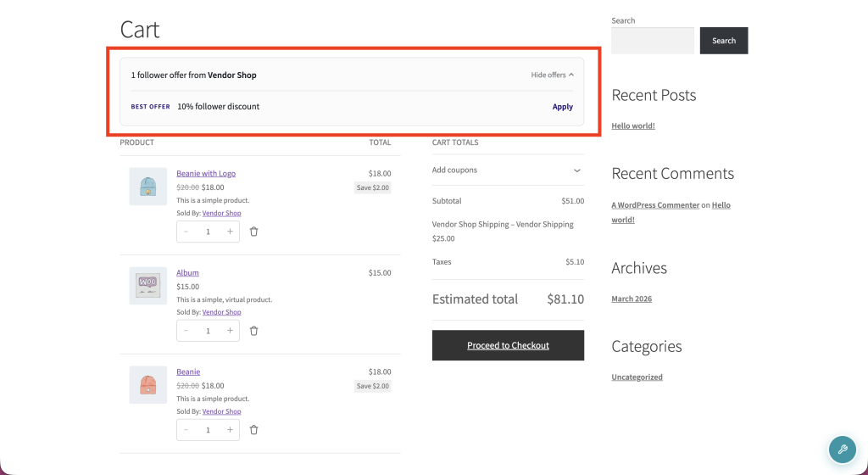Click the Taxes $5.10 amount
Image resolution: width=868 pixels, height=475 pixels.
click(575, 262)
